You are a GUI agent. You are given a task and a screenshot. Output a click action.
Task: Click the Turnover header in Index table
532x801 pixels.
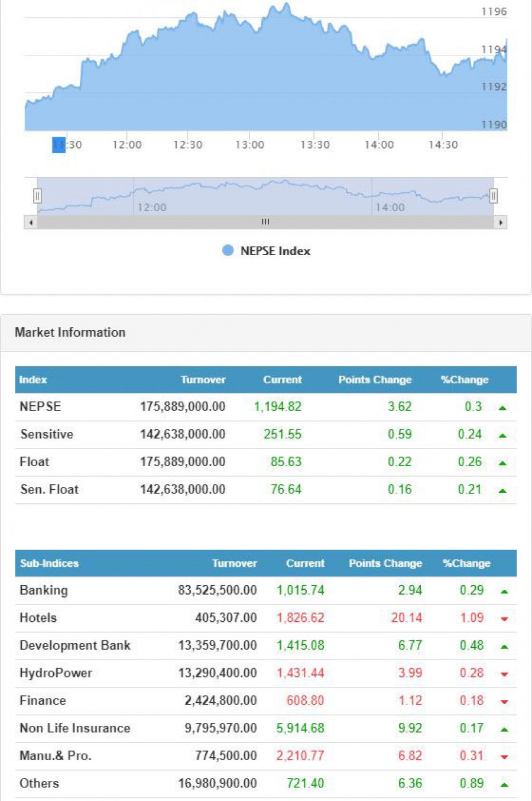click(203, 380)
